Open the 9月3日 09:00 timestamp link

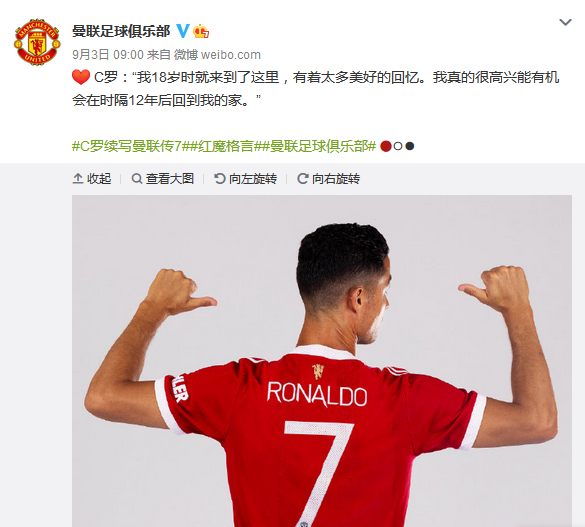click(x=108, y=55)
